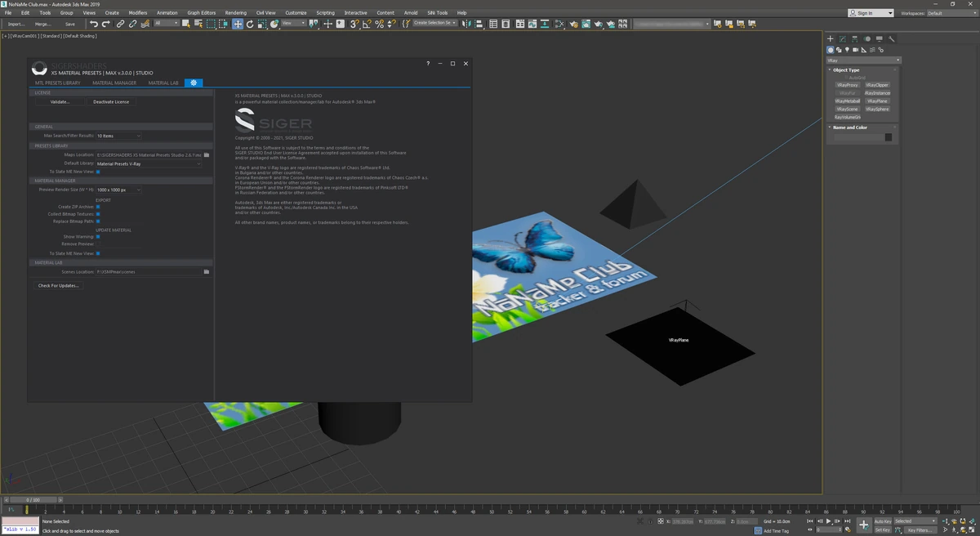Open Rendered Frame Window icon
The width and height of the screenshot is (980, 536).
coord(586,24)
